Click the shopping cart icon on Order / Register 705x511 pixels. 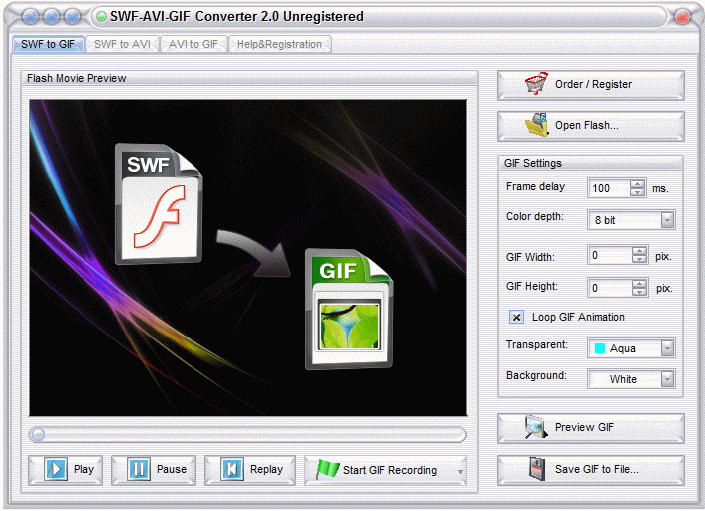(536, 84)
